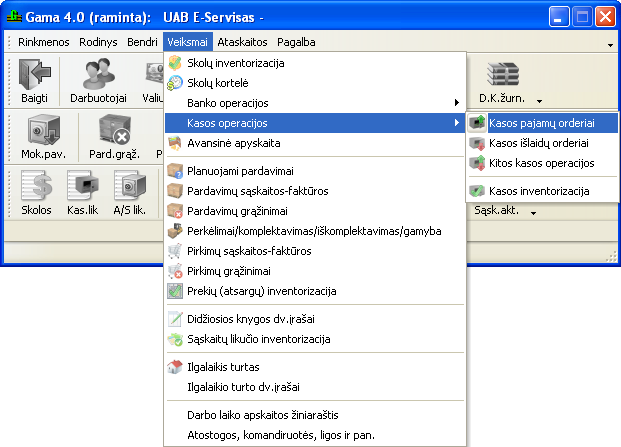Image resolution: width=621 pixels, height=447 pixels.
Task: Select Kasos operacijos menu entry
Action: (315, 123)
